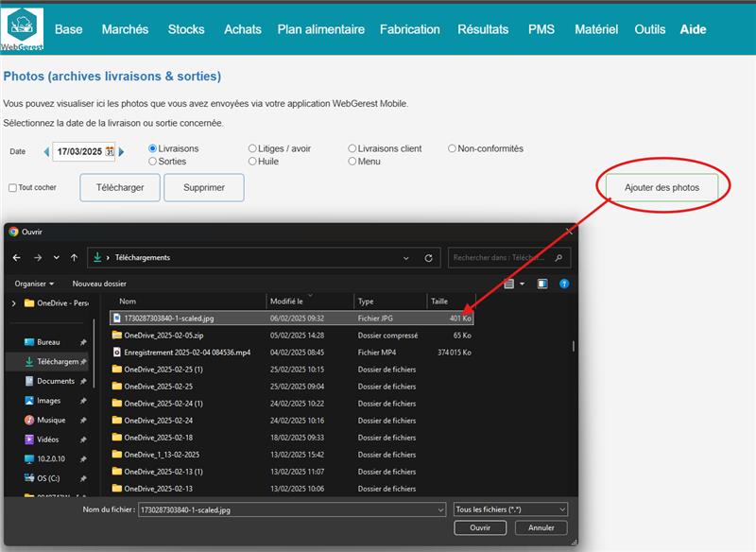Open the help icon in dialog
Viewport: 756px width, 552px height.
click(564, 284)
